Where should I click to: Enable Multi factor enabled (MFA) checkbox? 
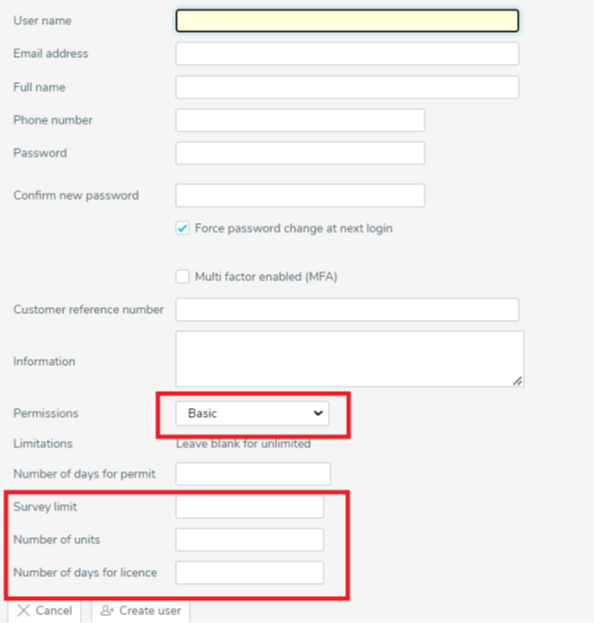tap(182, 277)
